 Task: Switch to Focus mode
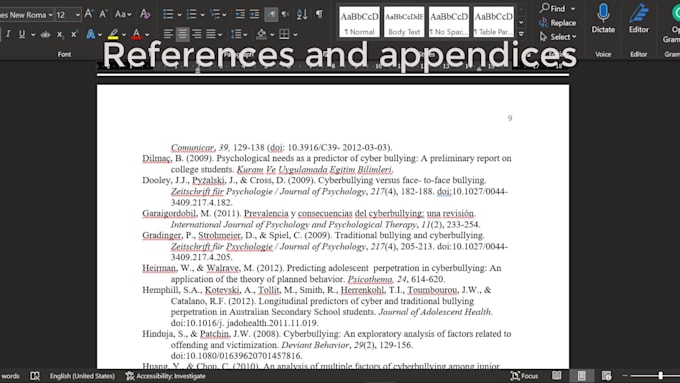pyautogui.click(x=524, y=376)
